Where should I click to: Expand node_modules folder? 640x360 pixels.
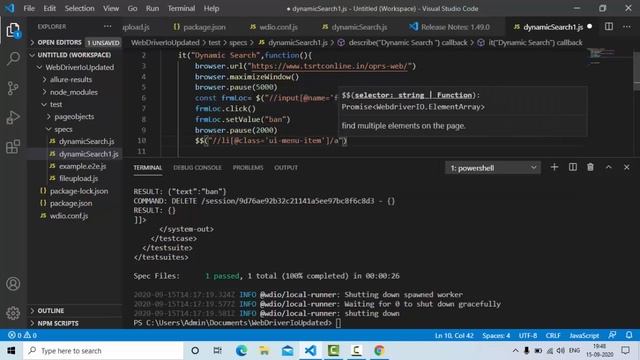point(73,92)
